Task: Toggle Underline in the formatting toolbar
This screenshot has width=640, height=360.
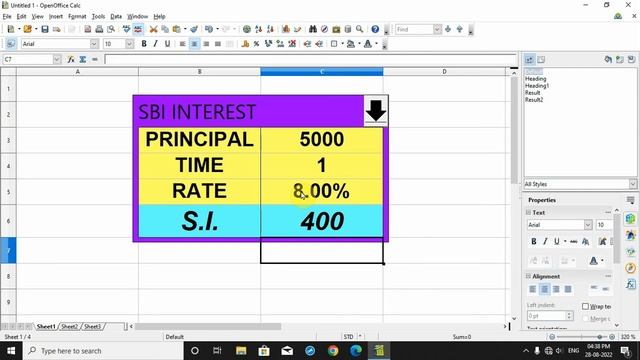Action: pyautogui.click(x=167, y=44)
